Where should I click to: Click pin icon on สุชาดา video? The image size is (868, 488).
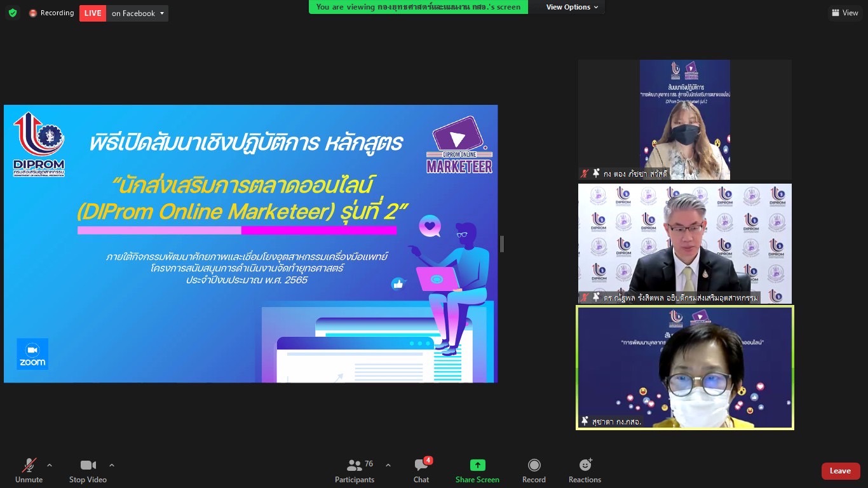pyautogui.click(x=585, y=421)
